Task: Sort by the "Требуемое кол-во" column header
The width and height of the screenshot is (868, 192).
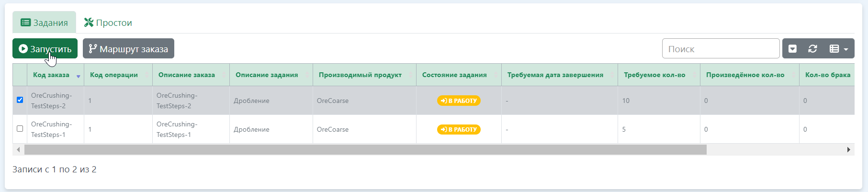Action: [654, 75]
